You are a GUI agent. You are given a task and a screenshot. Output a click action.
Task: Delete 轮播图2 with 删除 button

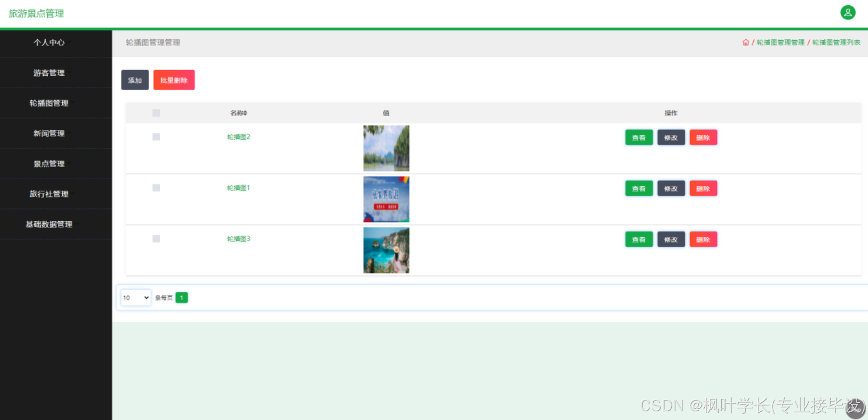point(703,137)
